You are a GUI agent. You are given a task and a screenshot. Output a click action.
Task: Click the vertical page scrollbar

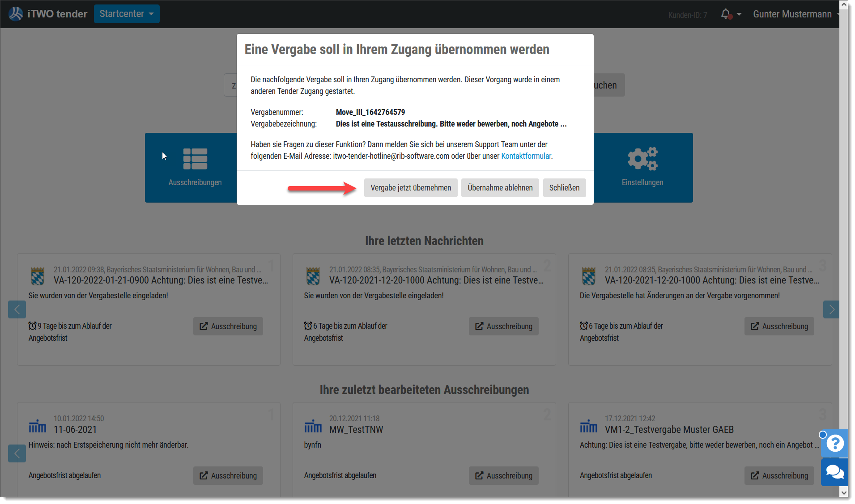point(844,249)
